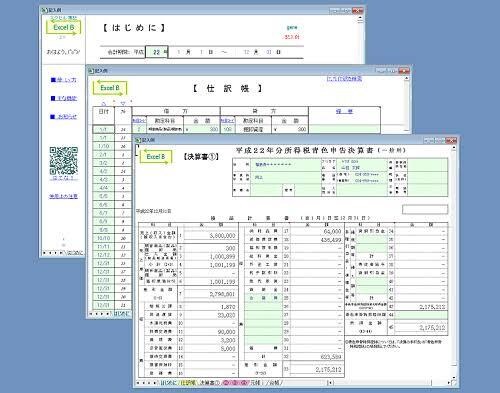Select the expense cell showing 64,000
The image size is (500, 393).
(316, 231)
